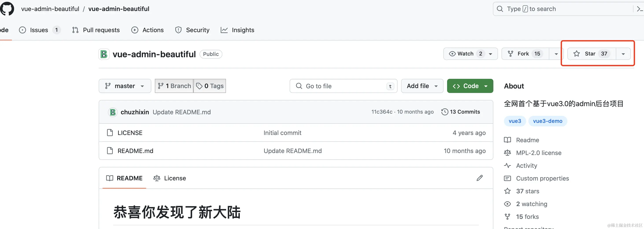Screen dimensions: 644x229
Task: Expand the master branch selector
Action: click(125, 86)
